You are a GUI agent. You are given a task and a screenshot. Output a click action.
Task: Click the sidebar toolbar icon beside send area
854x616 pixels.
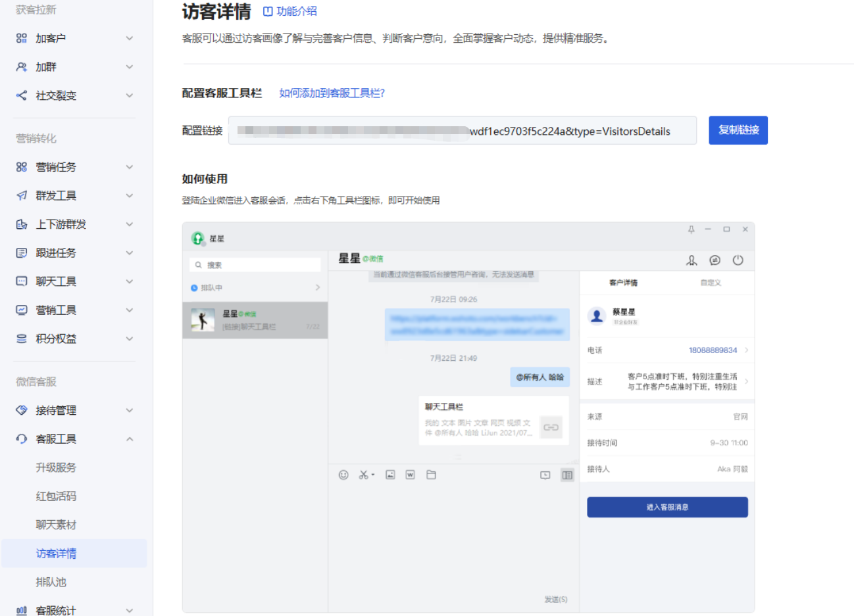(x=567, y=475)
